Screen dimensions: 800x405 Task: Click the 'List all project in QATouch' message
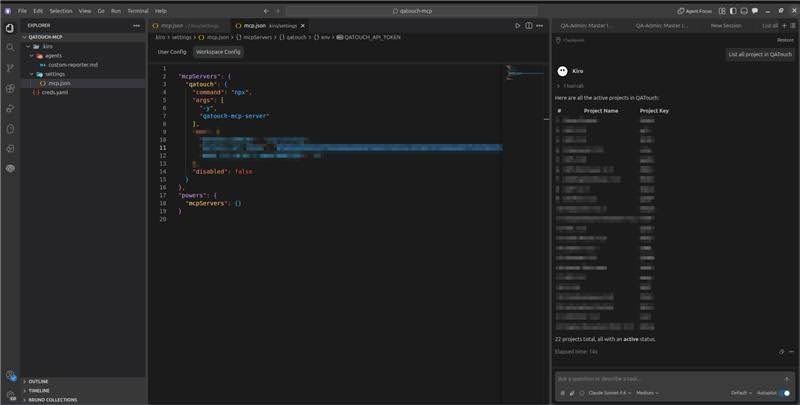click(x=760, y=55)
